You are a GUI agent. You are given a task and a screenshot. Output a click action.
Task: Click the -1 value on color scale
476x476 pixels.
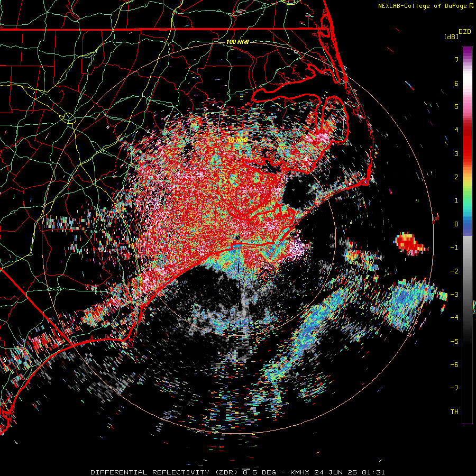(454, 248)
